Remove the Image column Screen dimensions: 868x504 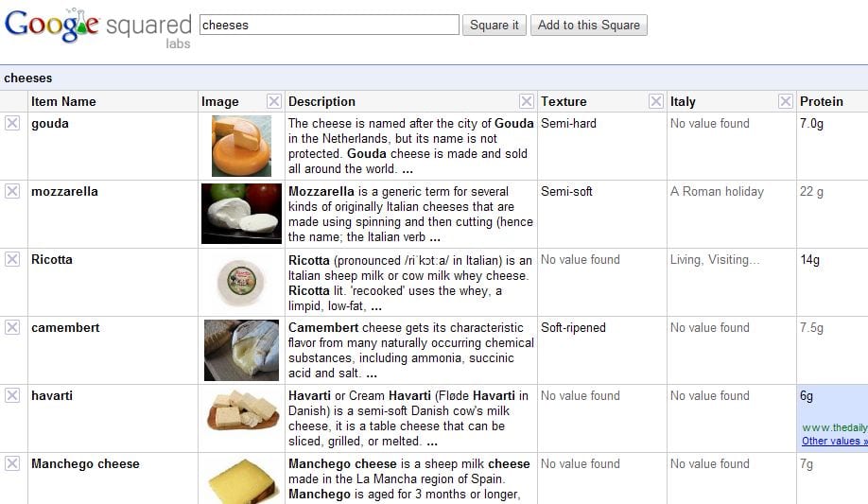click(273, 101)
